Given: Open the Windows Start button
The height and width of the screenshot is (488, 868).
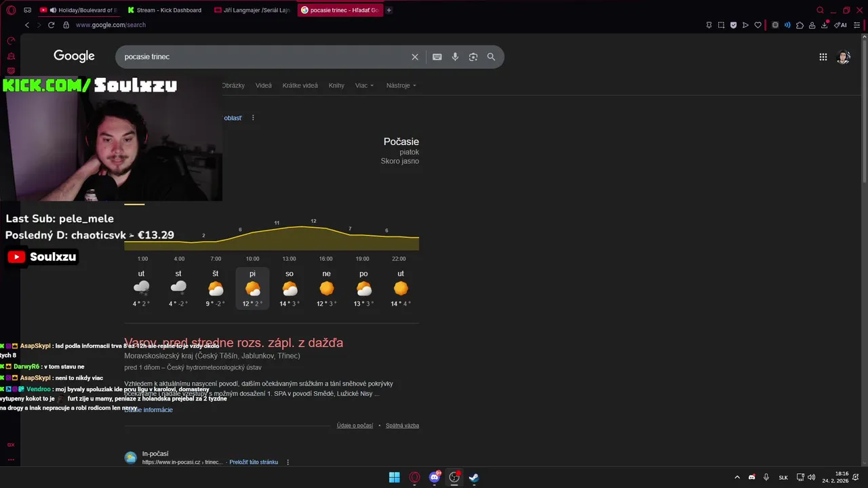Looking at the screenshot, I should [x=394, y=477].
